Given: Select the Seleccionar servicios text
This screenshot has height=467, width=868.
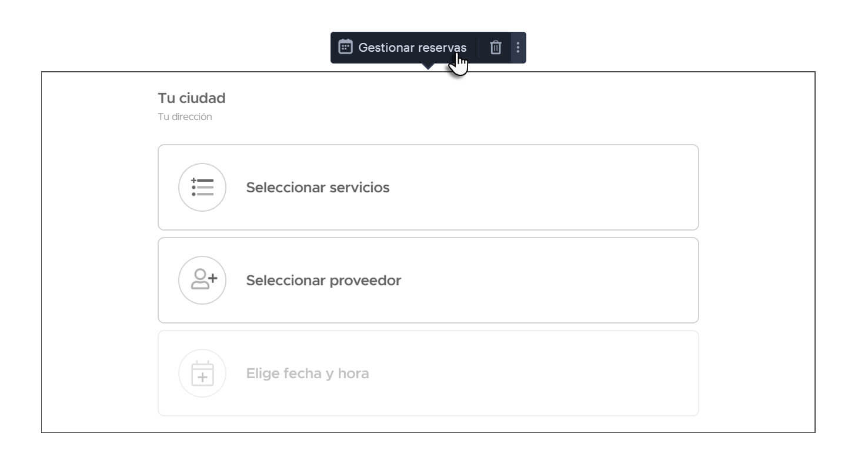Looking at the screenshot, I should point(318,188).
